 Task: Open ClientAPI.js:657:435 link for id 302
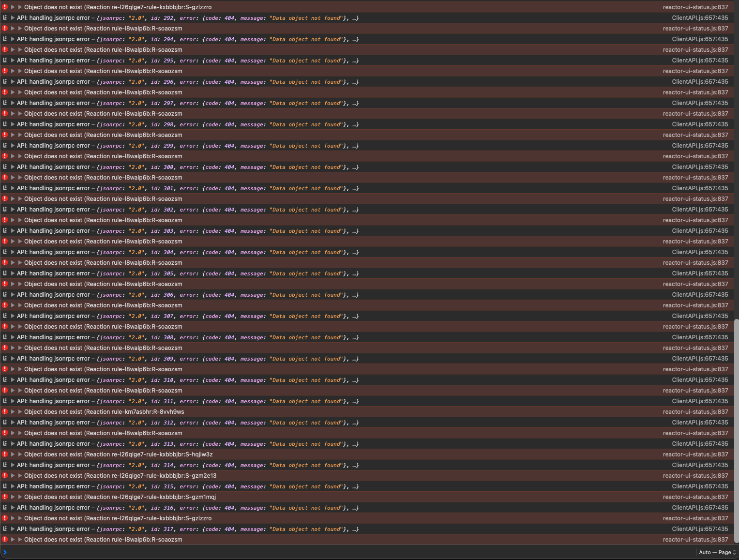pyautogui.click(x=700, y=210)
